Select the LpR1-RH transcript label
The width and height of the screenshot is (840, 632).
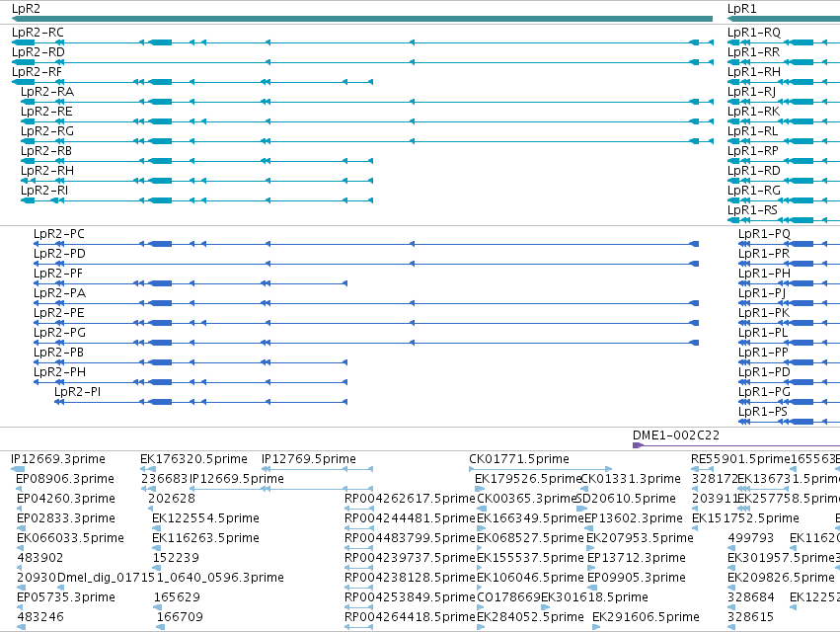point(754,72)
